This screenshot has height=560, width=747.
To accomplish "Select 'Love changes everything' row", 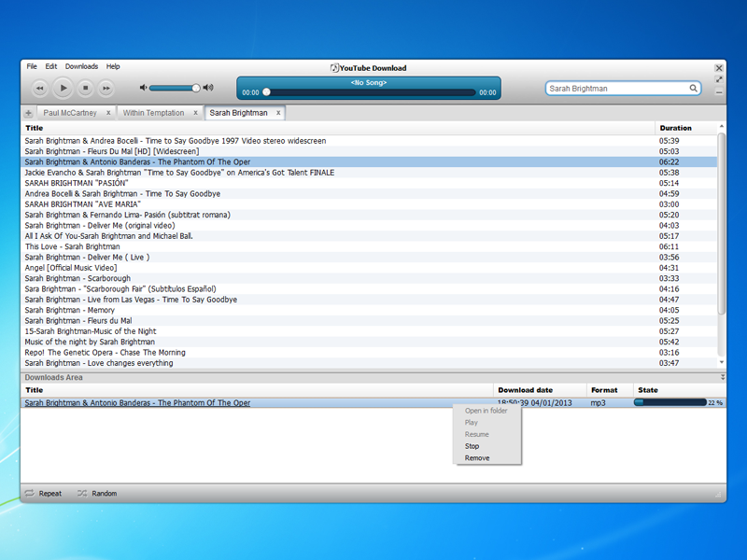I will (x=369, y=363).
